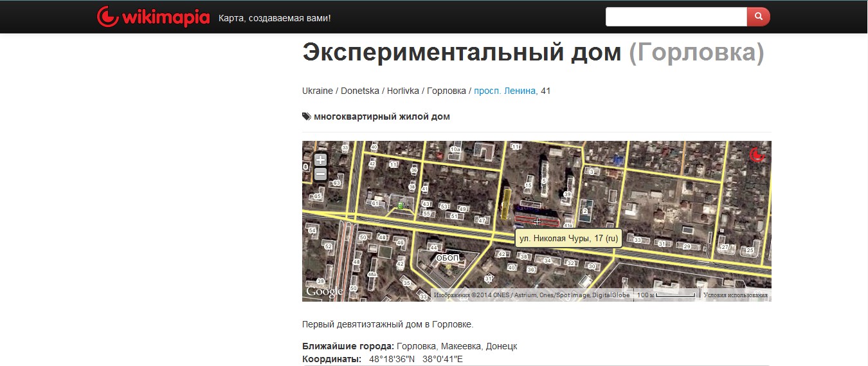Click building label 49 on the map
This screenshot has width=868, height=366.
462,209
